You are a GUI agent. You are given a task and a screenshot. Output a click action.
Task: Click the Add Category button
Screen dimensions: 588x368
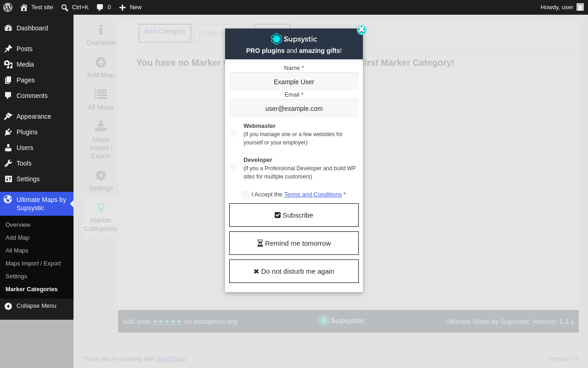tap(165, 33)
